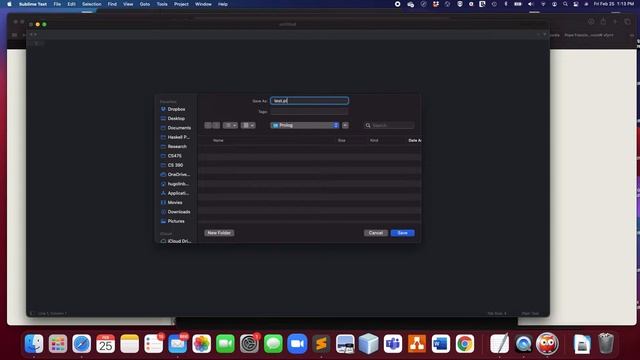Open the Edit menu
The width and height of the screenshot is (640, 360).
pyautogui.click(x=71, y=4)
